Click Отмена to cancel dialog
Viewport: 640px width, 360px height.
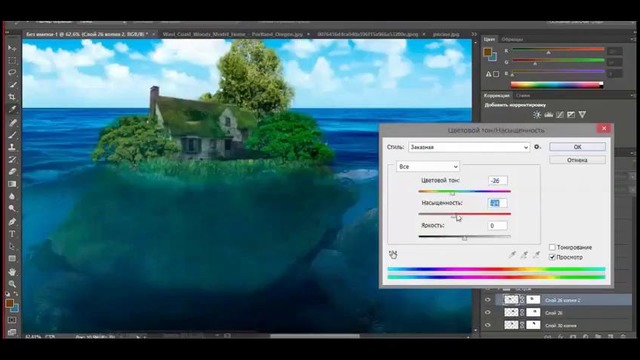[577, 160]
